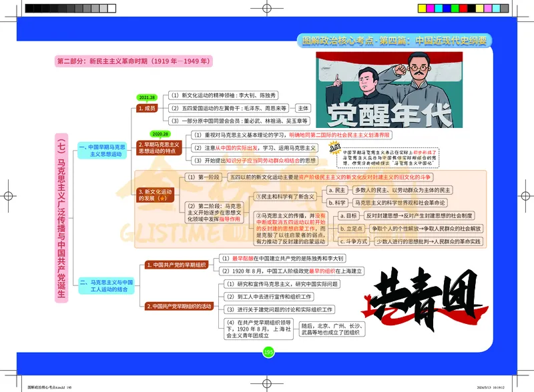Click the crosshair registration mark on the left edge
534x392 pixels.
(x=7, y=196)
